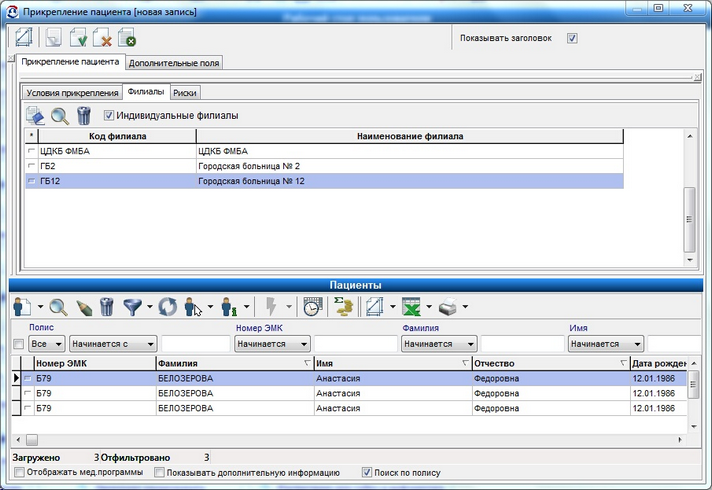Viewport: 712px width, 490px height.
Task: Expand the arrow next to Excel export icon
Action: 429,307
